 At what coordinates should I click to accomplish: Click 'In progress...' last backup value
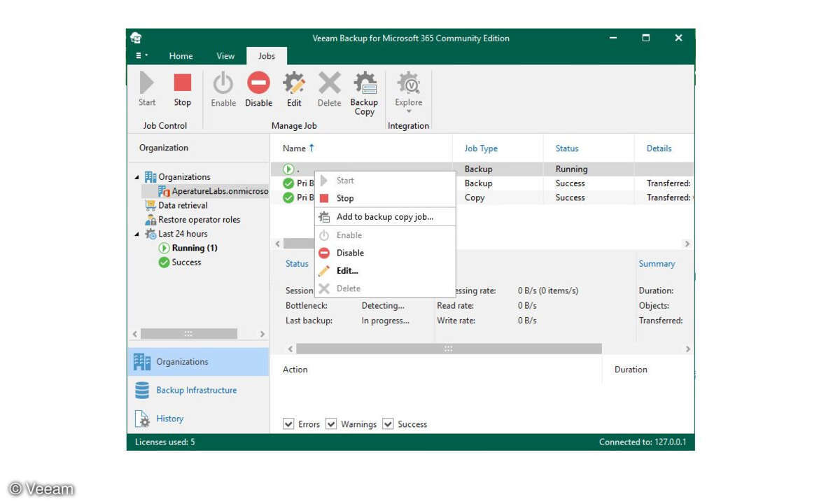385,321
